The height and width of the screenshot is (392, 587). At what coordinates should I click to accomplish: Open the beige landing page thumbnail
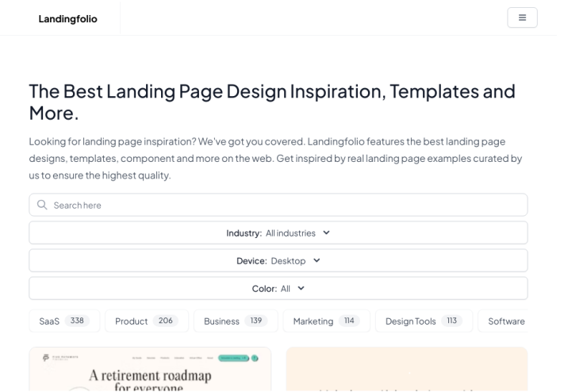407,369
